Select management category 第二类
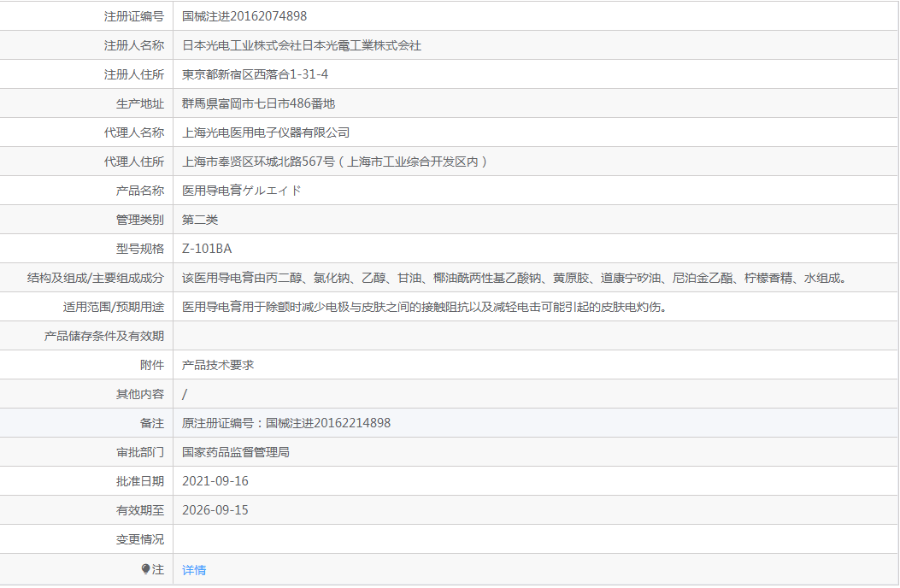Screen dimensions: 900x588 [200, 220]
